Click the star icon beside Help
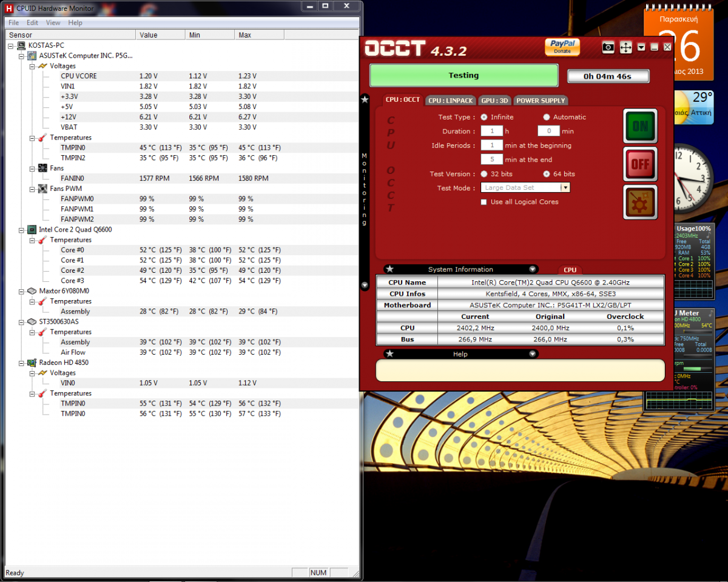Screen dimensions: 728x582 click(x=390, y=354)
